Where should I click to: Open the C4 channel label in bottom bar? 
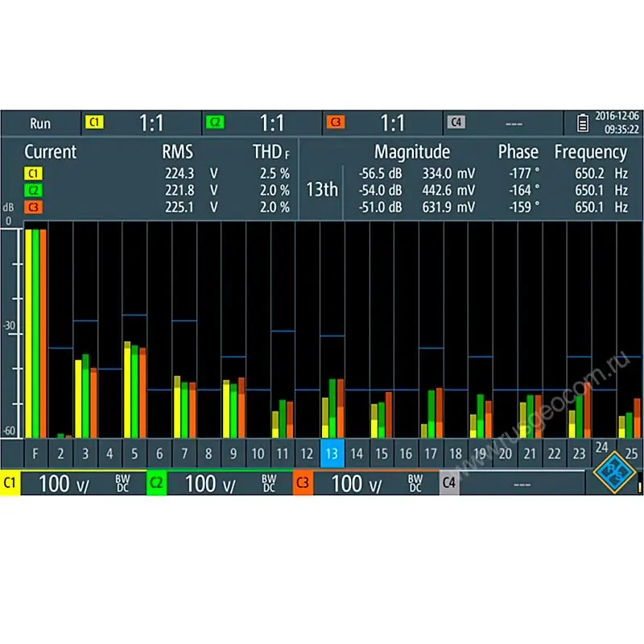coord(449,483)
